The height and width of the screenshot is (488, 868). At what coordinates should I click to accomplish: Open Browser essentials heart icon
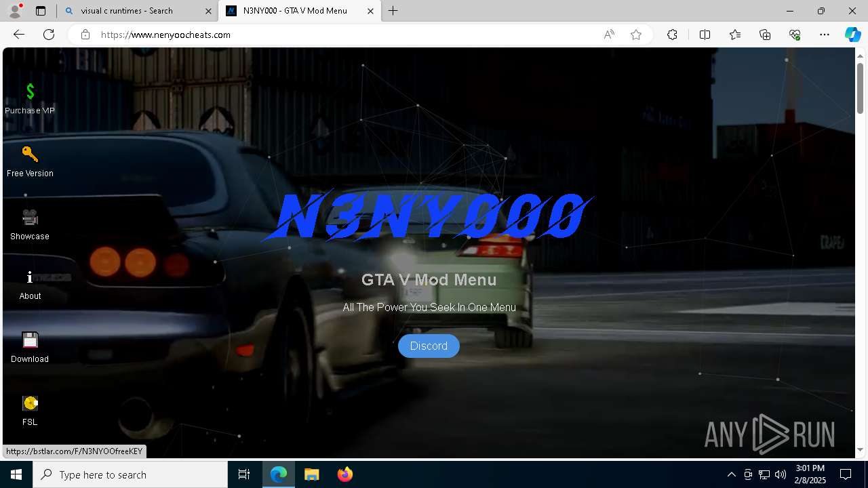pos(795,35)
